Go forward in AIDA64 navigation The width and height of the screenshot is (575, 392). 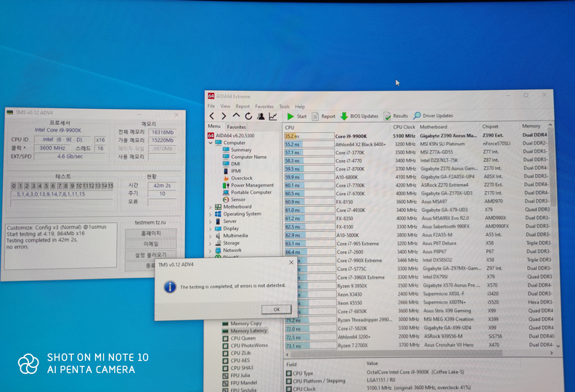coord(224,116)
